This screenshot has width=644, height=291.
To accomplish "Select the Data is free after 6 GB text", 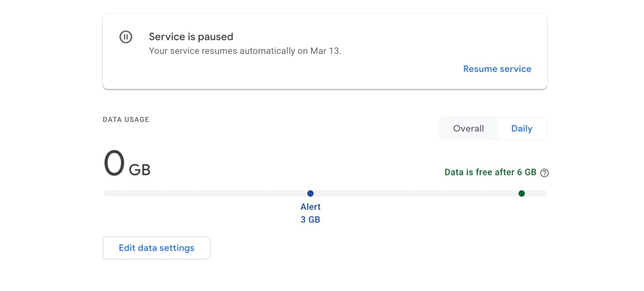I will tap(489, 172).
